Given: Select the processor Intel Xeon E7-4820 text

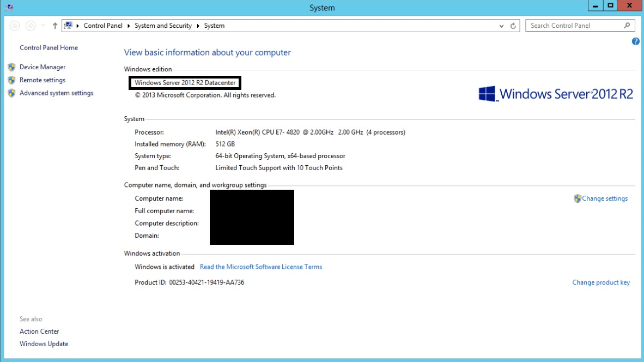Looking at the screenshot, I should (x=310, y=132).
